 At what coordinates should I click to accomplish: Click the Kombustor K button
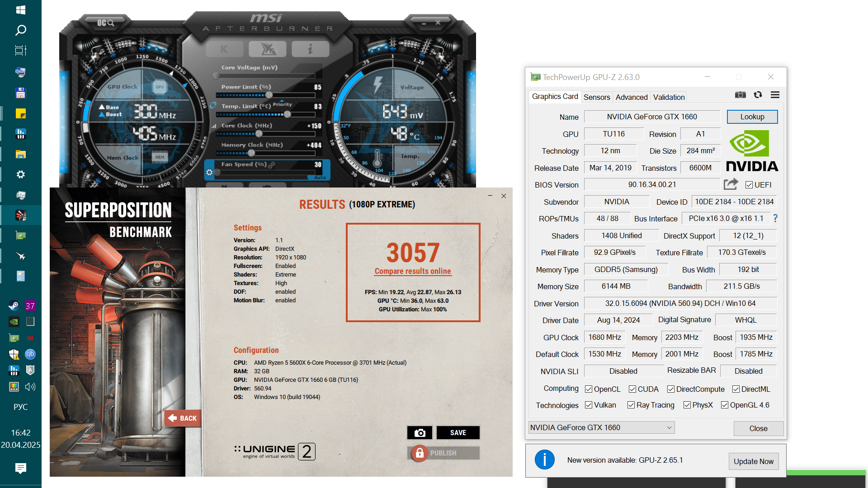coord(224,49)
